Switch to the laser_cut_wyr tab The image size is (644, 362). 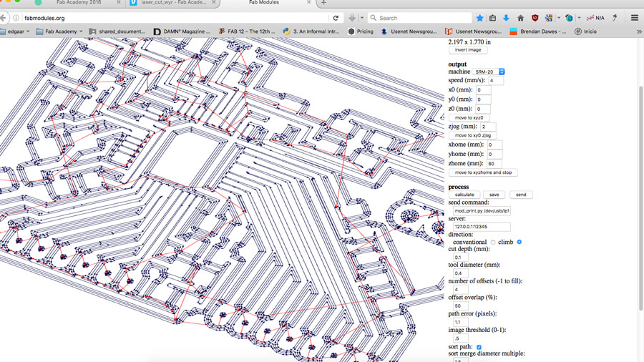[x=173, y=2]
